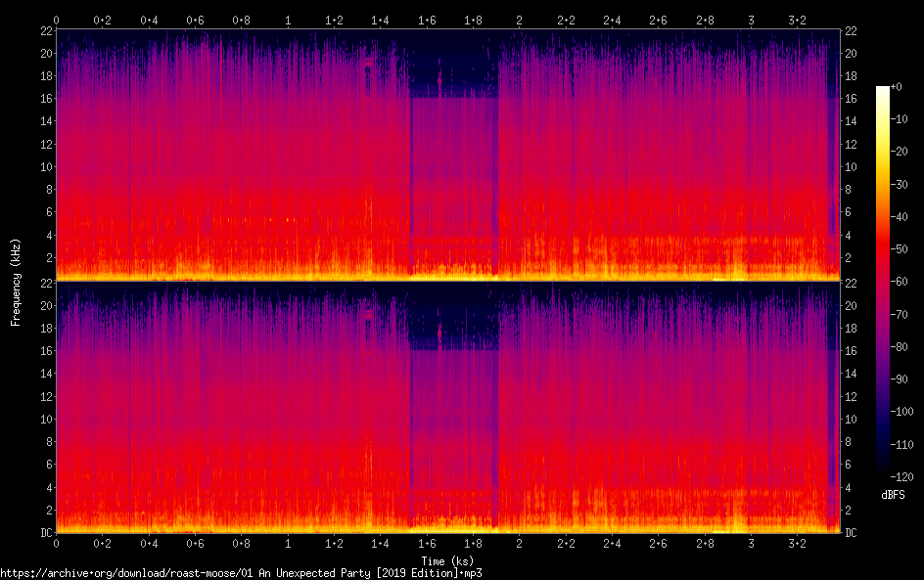The height and width of the screenshot is (580, 924).
Task: Click the +0 mark on dBFS scale
Action: (x=899, y=88)
